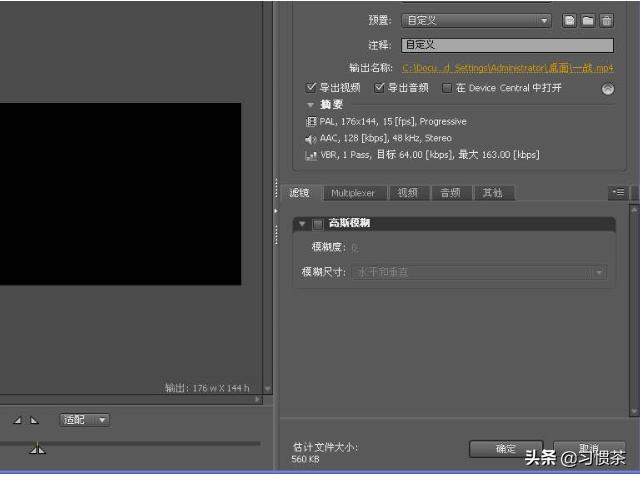The width and height of the screenshot is (640, 480).
Task: Click the 估计文件大小 label
Action: 325,447
